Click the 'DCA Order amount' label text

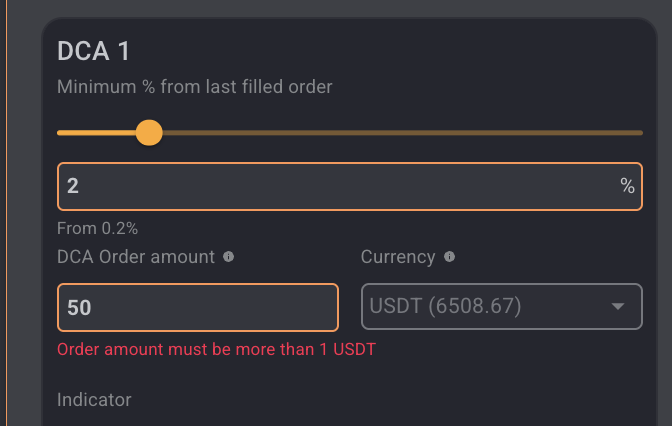point(136,257)
